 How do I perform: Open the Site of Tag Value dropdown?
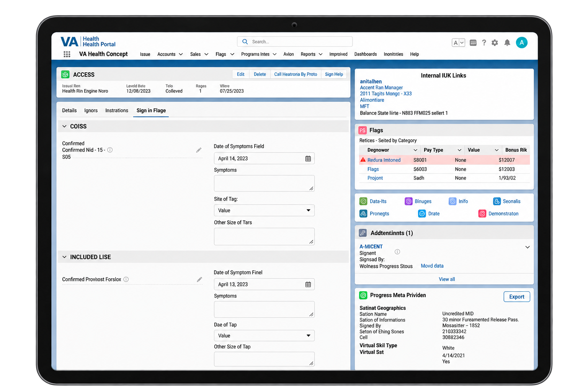(264, 211)
